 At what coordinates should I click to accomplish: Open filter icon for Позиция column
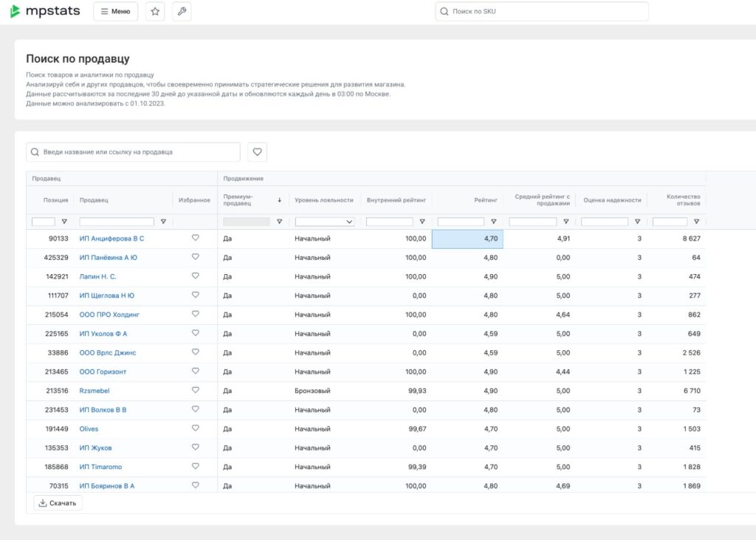coord(64,222)
